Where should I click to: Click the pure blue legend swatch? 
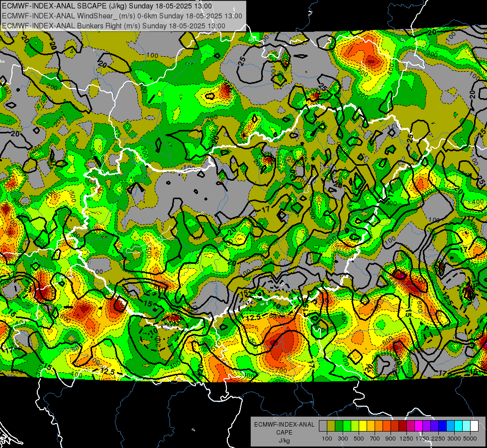point(443,426)
